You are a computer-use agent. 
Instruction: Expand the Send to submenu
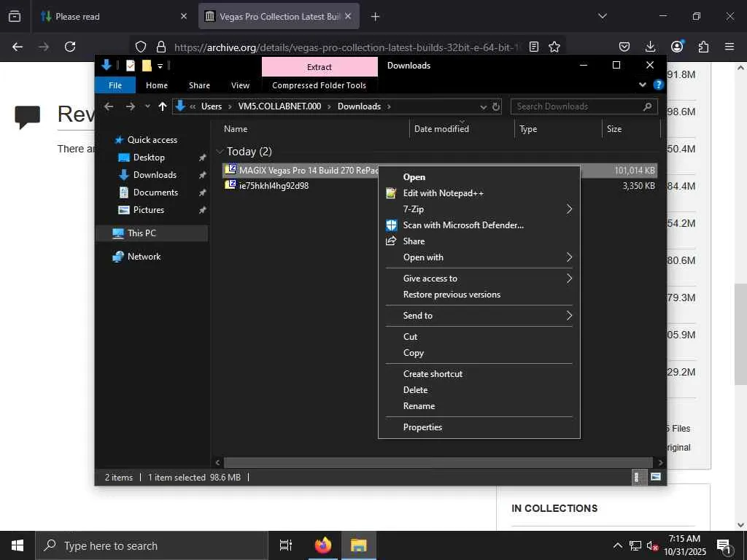point(479,316)
